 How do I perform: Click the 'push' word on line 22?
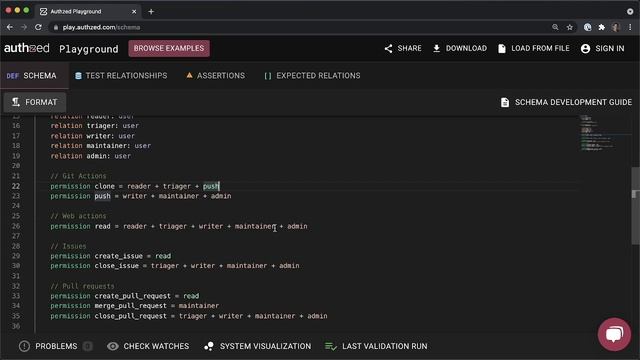coord(211,186)
